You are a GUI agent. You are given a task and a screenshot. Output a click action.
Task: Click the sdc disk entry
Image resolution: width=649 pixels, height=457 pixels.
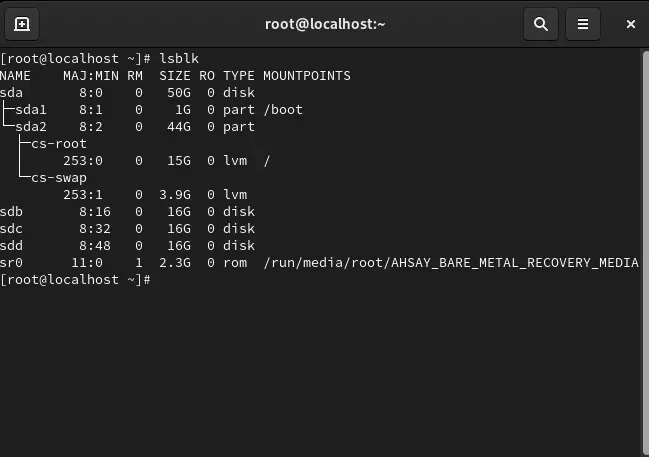pyautogui.click(x=12, y=229)
